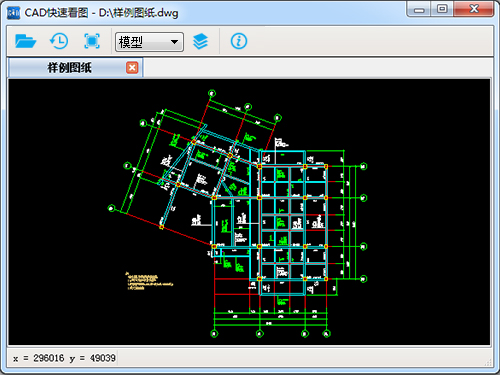Maximize the CAD快速看图 window
500x375 pixels.
click(442, 9)
